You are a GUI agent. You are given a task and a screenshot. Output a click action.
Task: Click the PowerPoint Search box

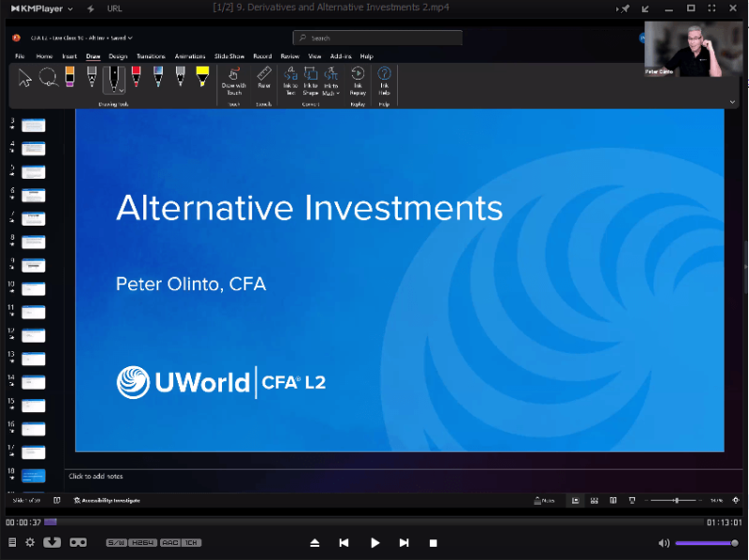(377, 37)
